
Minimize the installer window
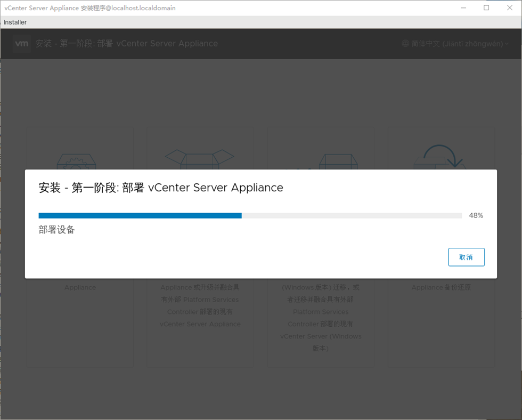[x=463, y=8]
